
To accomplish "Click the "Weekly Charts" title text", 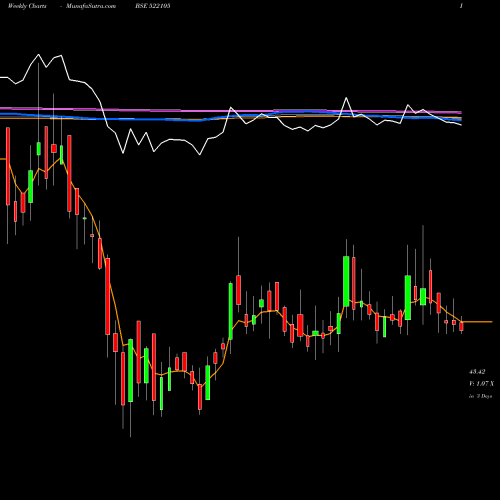I will pos(27,6).
